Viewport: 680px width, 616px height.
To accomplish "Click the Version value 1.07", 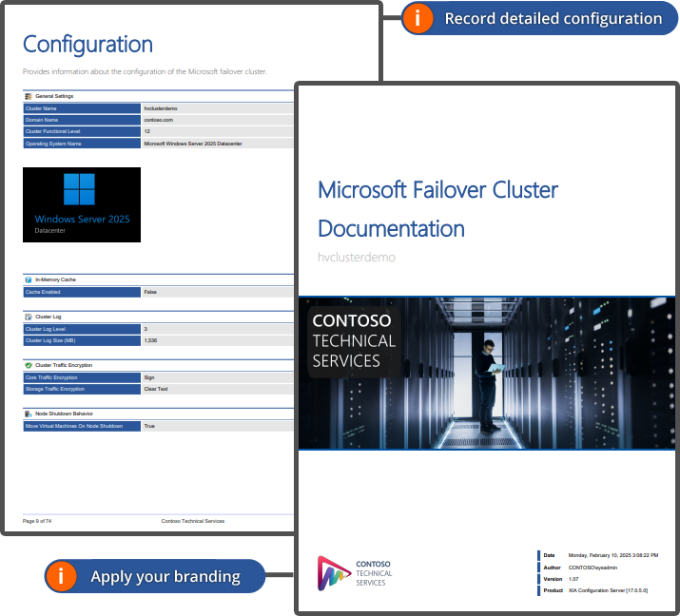I will [573, 579].
